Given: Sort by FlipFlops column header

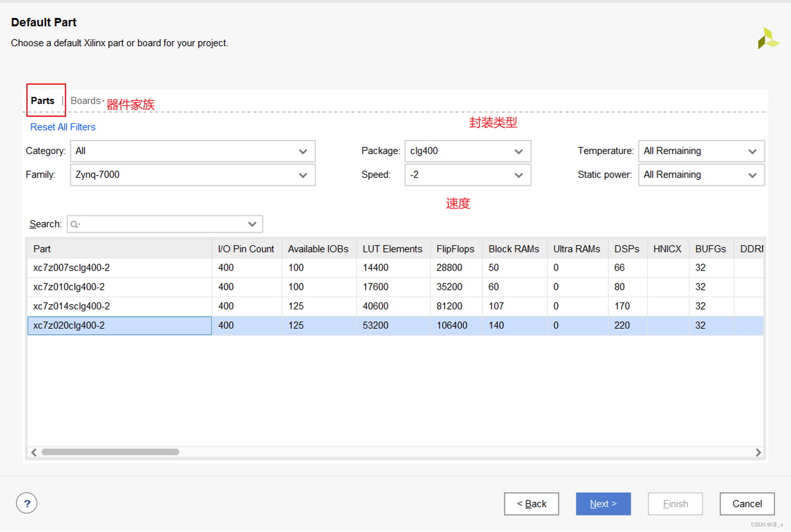Looking at the screenshot, I should pyautogui.click(x=456, y=249).
